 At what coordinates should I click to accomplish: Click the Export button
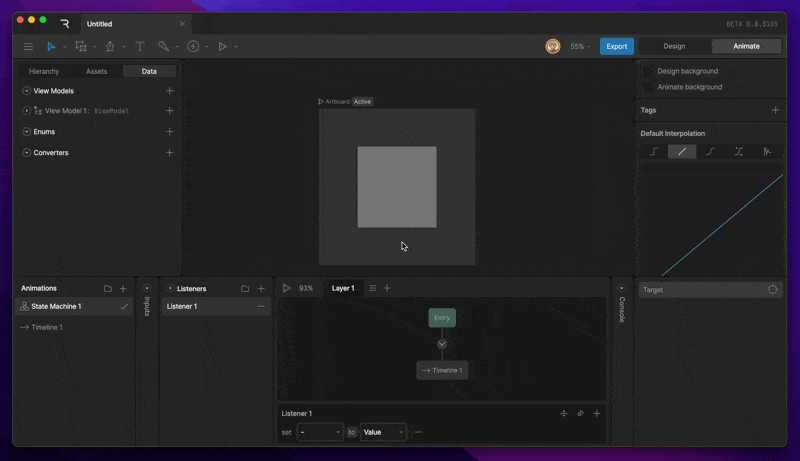[617, 46]
